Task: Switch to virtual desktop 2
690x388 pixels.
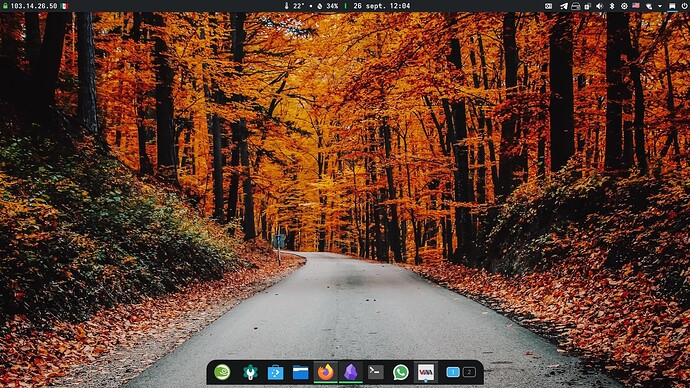Action: point(469,372)
